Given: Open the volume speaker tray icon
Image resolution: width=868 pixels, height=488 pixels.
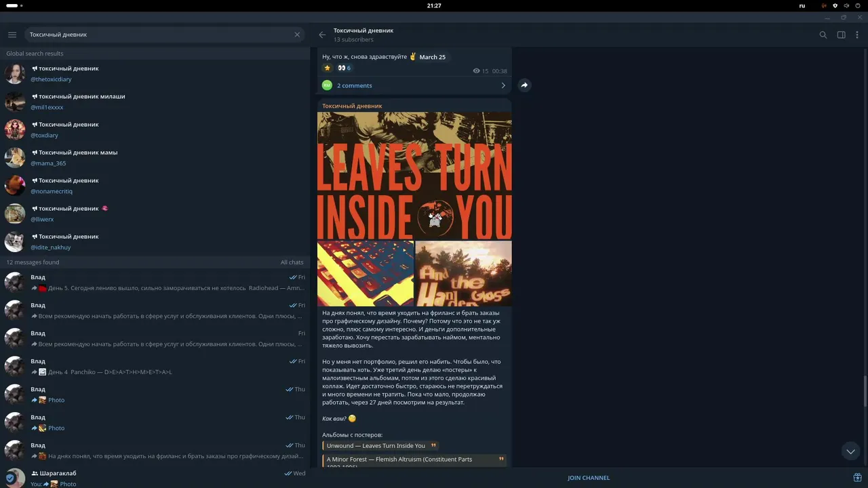Looking at the screenshot, I should coord(846,5).
